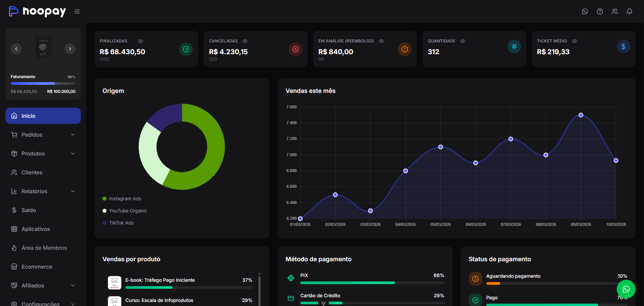
Task: Show next award with right arrow
Action: [x=70, y=49]
